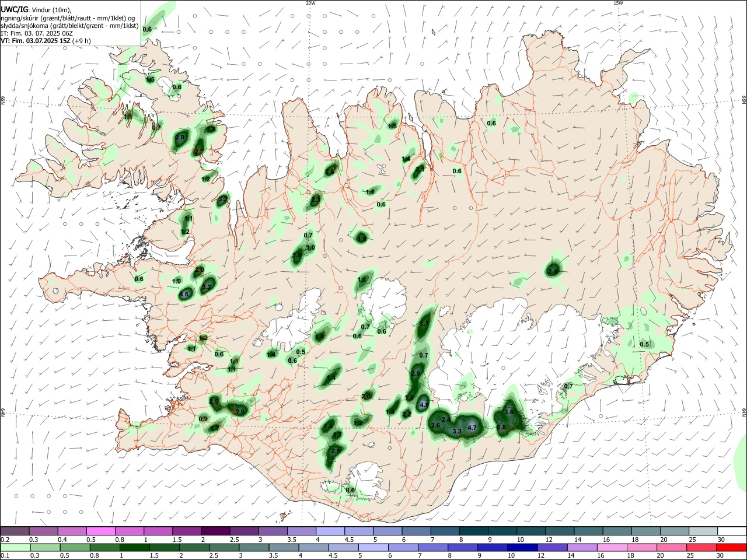Image resolution: width=747 pixels, height=560 pixels.
Task: Click the initial time 'IT: Fim. 03. 07. 2025 06Z'
Action: click(x=37, y=33)
